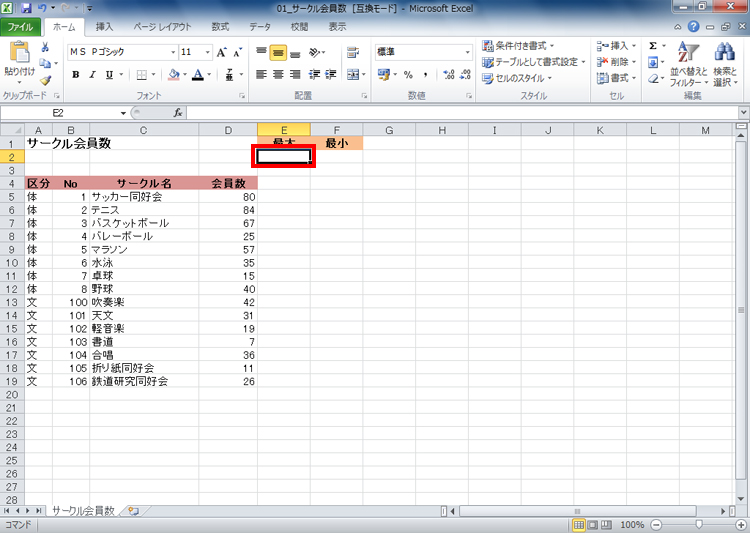This screenshot has width=750, height=533.
Task: Open the font name dropdown
Action: pyautogui.click(x=173, y=52)
